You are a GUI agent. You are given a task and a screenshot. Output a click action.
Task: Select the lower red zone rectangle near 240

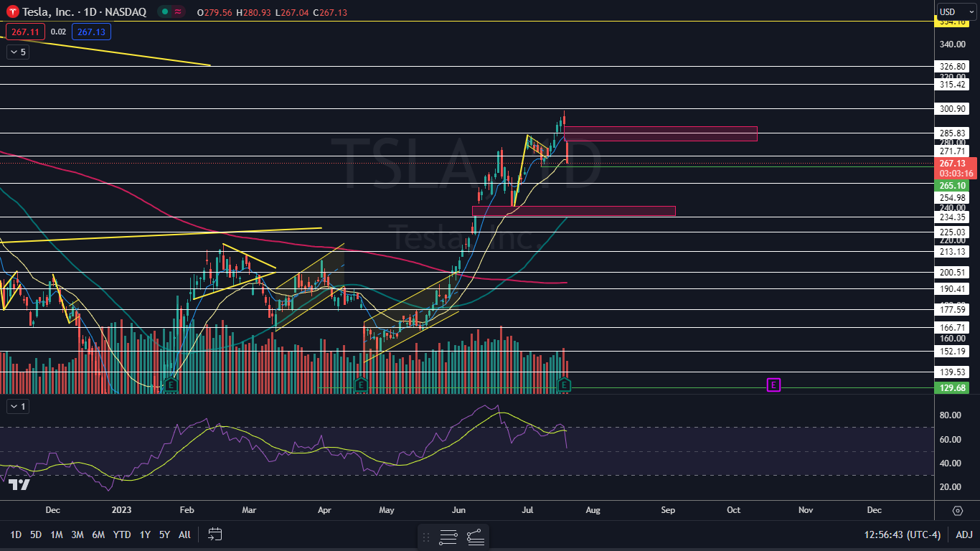(573, 211)
